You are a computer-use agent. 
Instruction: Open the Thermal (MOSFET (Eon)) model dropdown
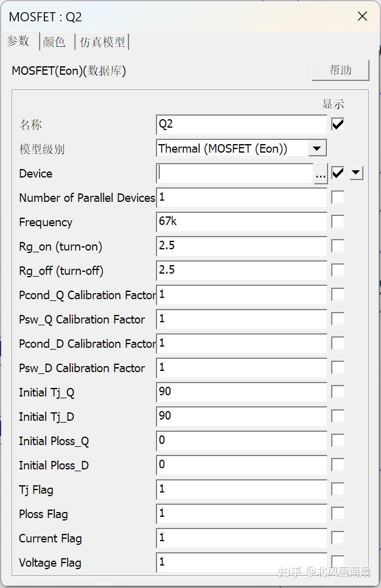pyautogui.click(x=318, y=148)
